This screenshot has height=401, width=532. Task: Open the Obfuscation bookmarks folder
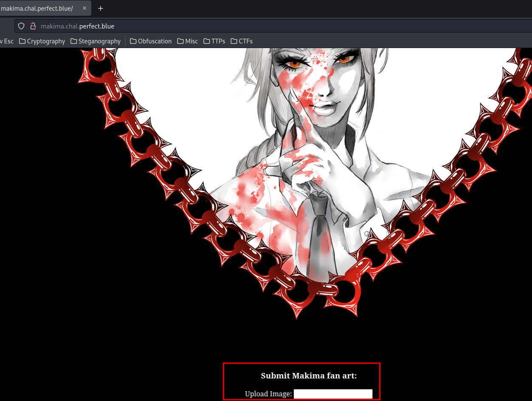coord(151,41)
